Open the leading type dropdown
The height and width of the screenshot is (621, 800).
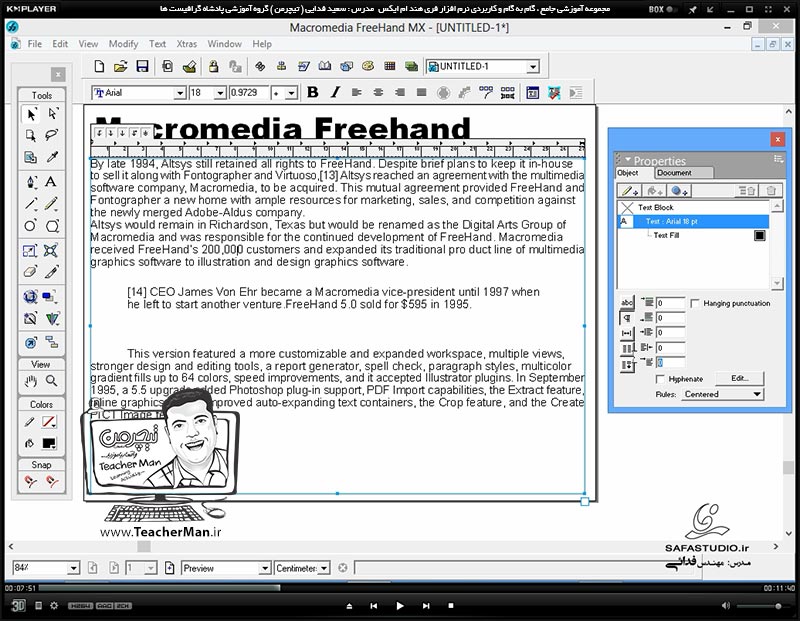coord(291,93)
